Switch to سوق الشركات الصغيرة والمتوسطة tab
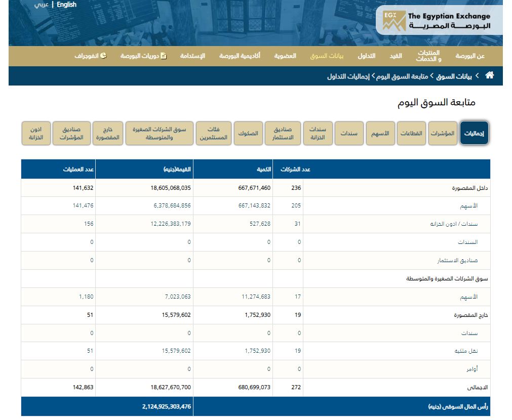This screenshot has height=420, width=512. coord(159,133)
